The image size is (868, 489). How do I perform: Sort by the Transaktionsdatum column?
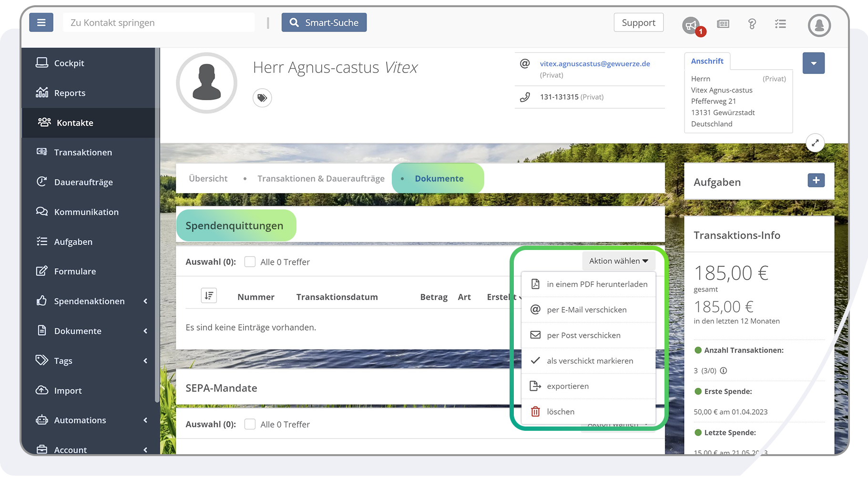pyautogui.click(x=337, y=297)
